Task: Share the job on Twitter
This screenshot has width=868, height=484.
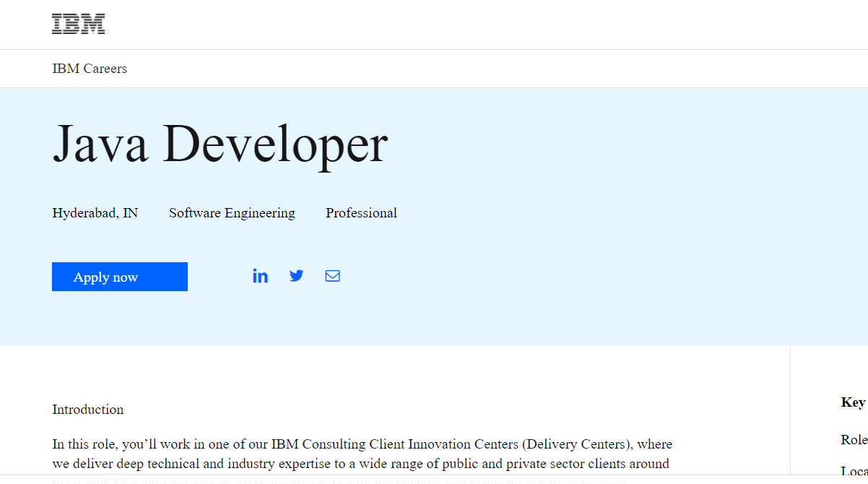Action: [296, 276]
